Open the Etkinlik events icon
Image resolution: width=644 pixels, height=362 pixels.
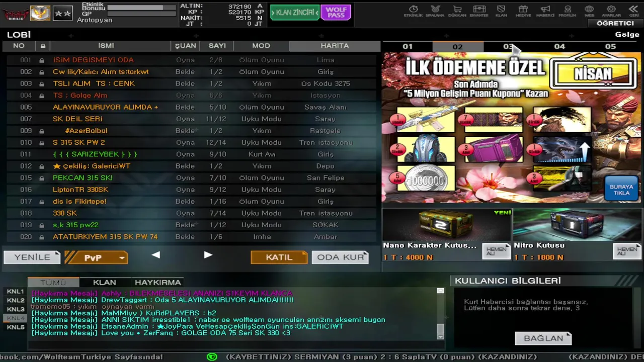click(414, 11)
